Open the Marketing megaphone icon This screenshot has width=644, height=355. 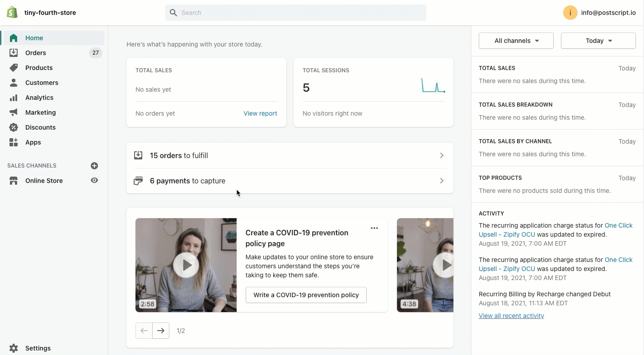pos(14,112)
